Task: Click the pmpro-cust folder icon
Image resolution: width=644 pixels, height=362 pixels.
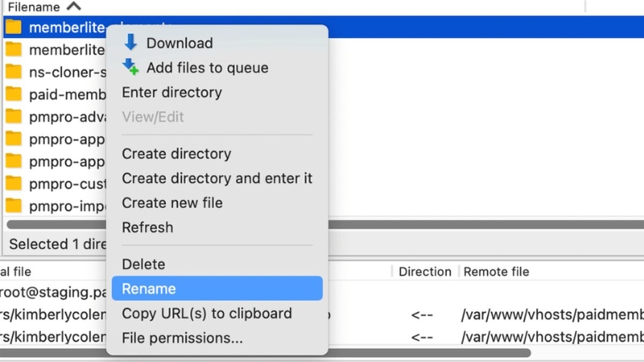Action: coord(14,183)
